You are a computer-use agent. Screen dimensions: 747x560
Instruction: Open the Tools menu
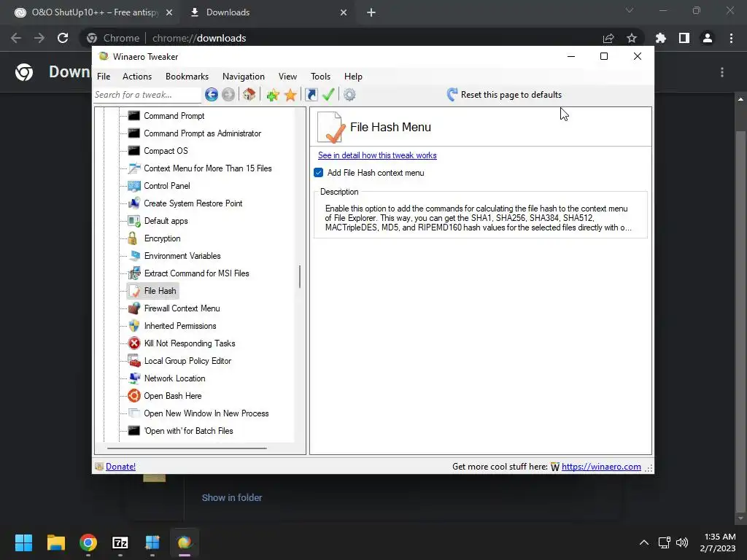point(321,77)
